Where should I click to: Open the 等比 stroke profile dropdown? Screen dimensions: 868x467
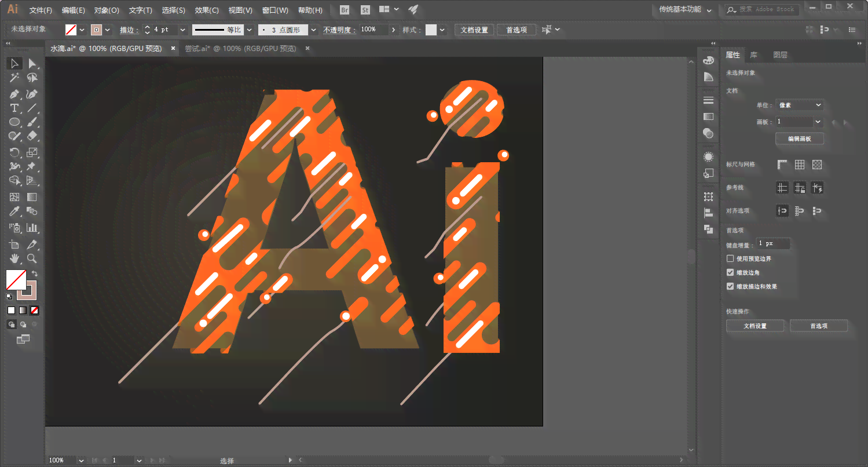pyautogui.click(x=250, y=30)
